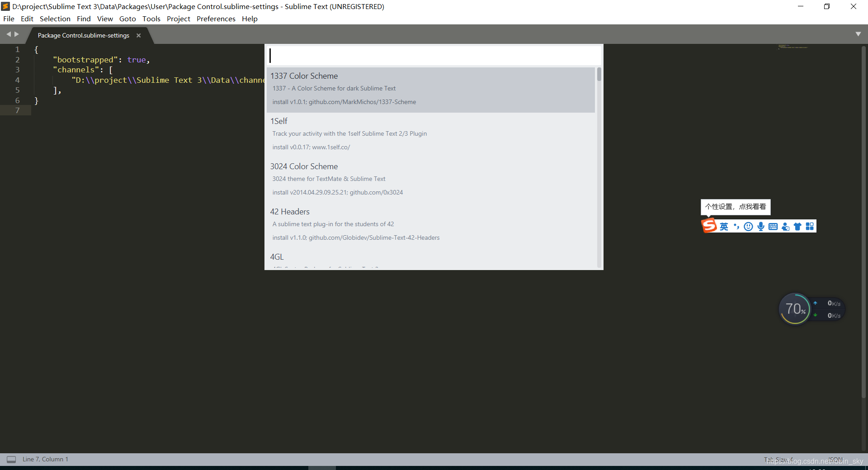Toggle Chinese/English mode with 英 icon

click(x=725, y=226)
